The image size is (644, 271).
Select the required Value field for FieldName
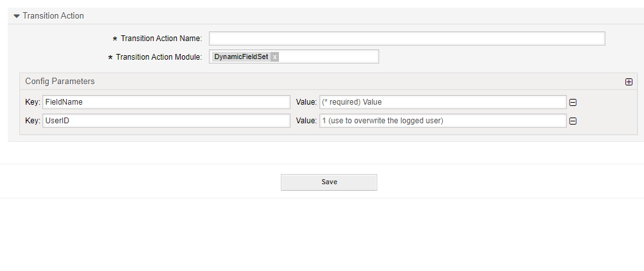[x=442, y=102]
